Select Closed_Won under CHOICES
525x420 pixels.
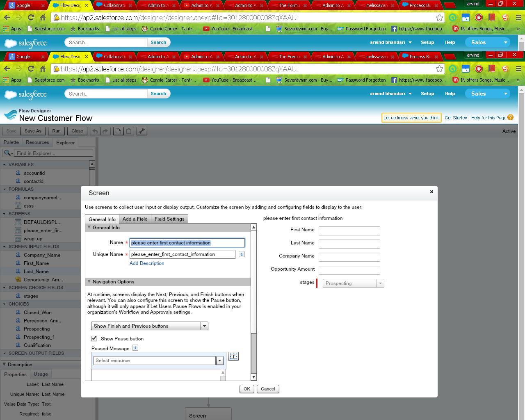pyautogui.click(x=38, y=313)
